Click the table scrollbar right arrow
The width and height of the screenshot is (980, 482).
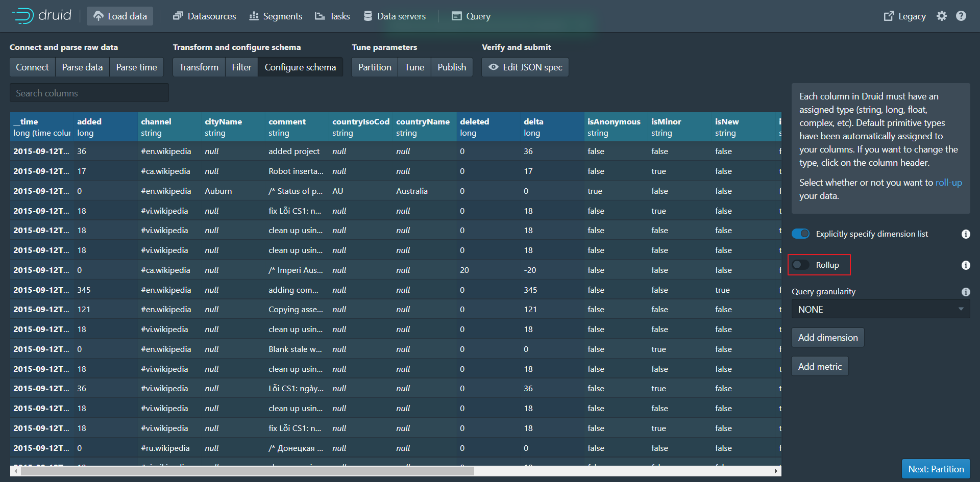tap(776, 471)
